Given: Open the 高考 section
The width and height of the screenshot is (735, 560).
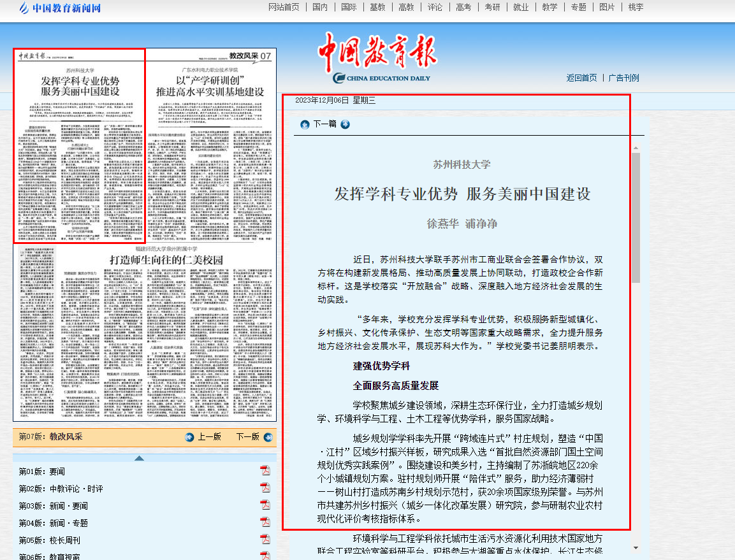Looking at the screenshot, I should pyautogui.click(x=463, y=7).
